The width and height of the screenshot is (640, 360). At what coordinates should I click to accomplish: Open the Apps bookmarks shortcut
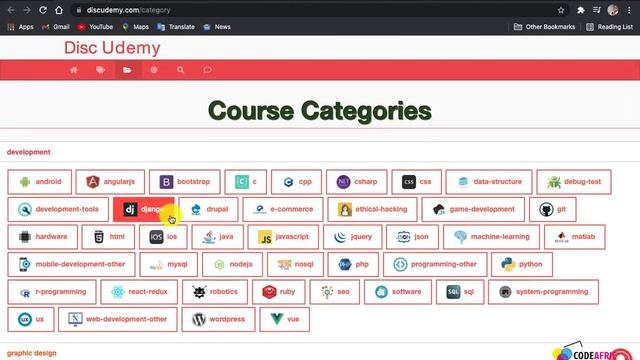20,27
